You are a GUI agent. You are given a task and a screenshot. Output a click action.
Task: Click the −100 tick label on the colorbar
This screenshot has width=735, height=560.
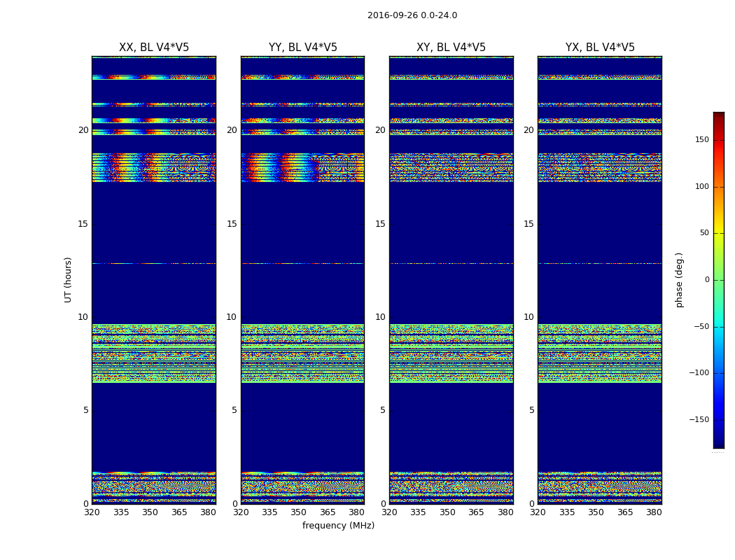[698, 373]
